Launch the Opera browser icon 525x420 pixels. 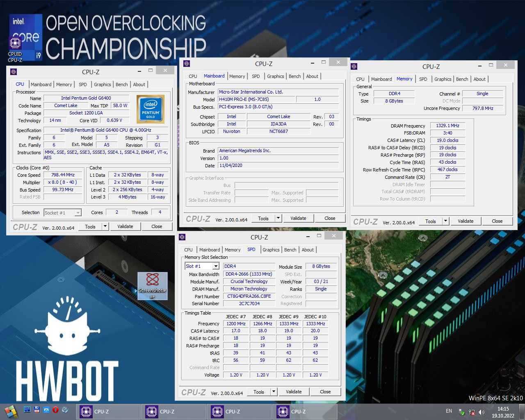click(56, 409)
